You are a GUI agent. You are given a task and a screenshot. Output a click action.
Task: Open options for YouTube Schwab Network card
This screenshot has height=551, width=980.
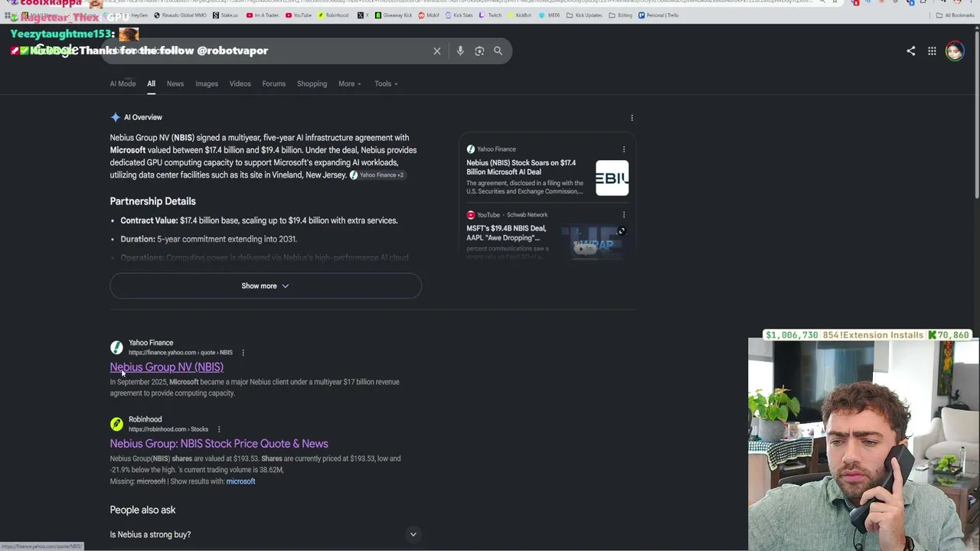[624, 215]
